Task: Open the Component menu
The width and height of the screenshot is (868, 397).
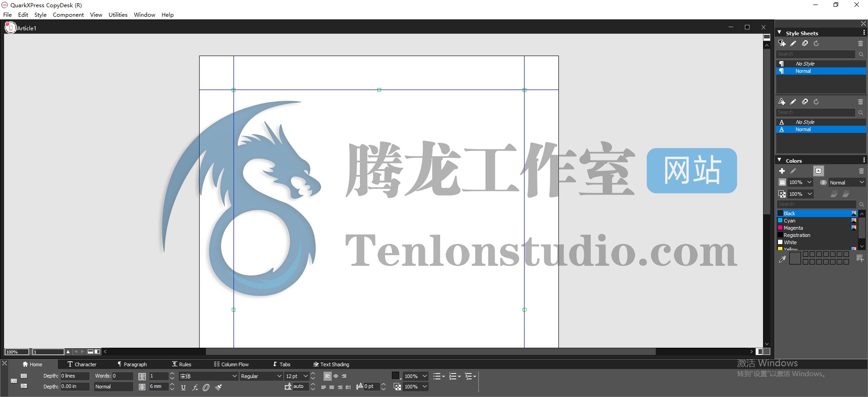Action: click(x=68, y=14)
